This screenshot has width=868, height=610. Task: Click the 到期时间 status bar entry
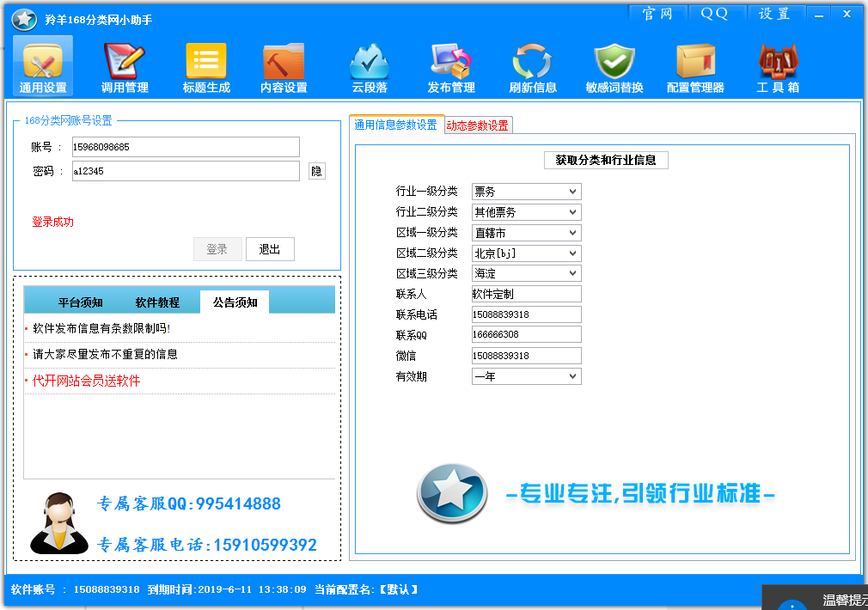(227, 589)
